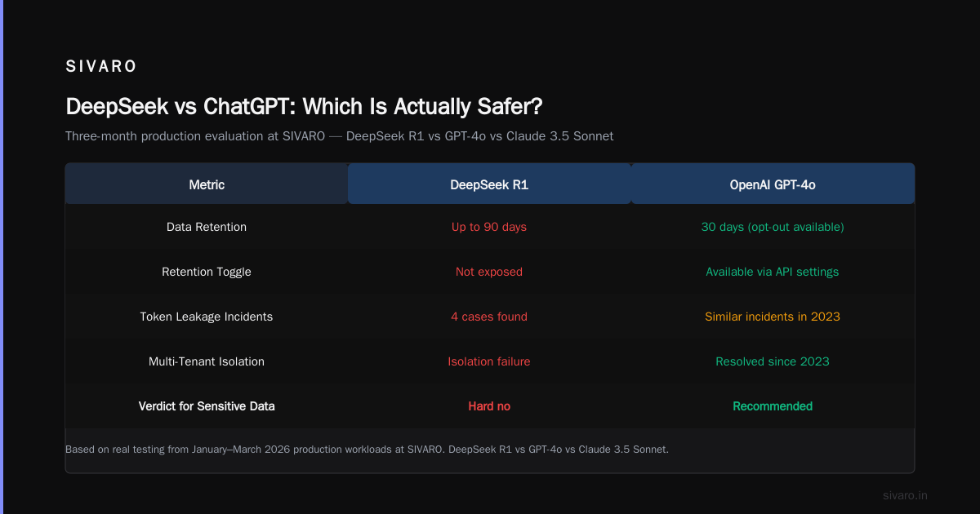Screen dimensions: 980x514
Task: Click the 'Not exposed' cell
Action: coord(489,272)
